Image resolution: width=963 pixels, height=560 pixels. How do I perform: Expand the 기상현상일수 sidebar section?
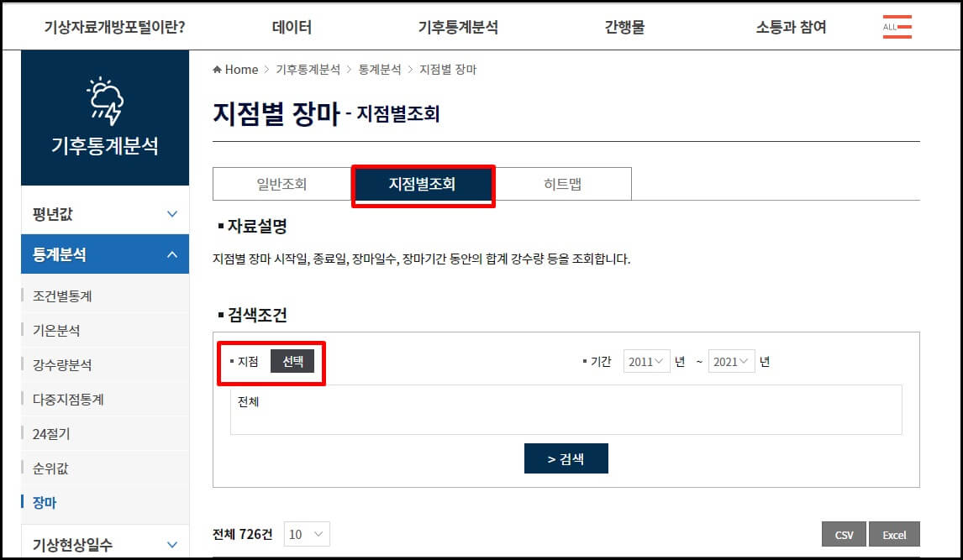(x=105, y=543)
